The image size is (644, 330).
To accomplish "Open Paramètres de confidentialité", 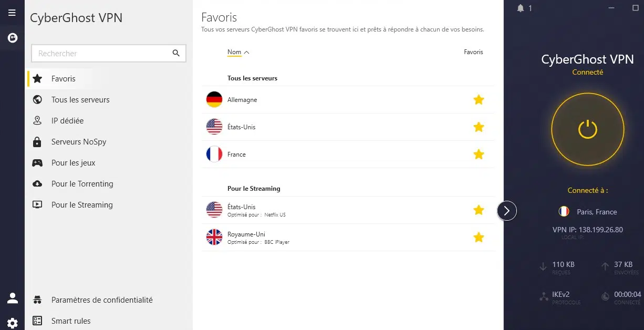I will point(102,300).
